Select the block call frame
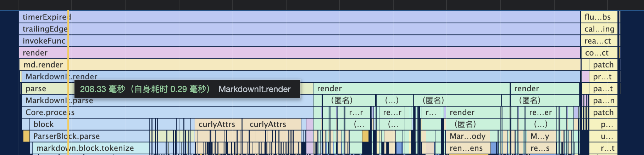 click(x=89, y=124)
